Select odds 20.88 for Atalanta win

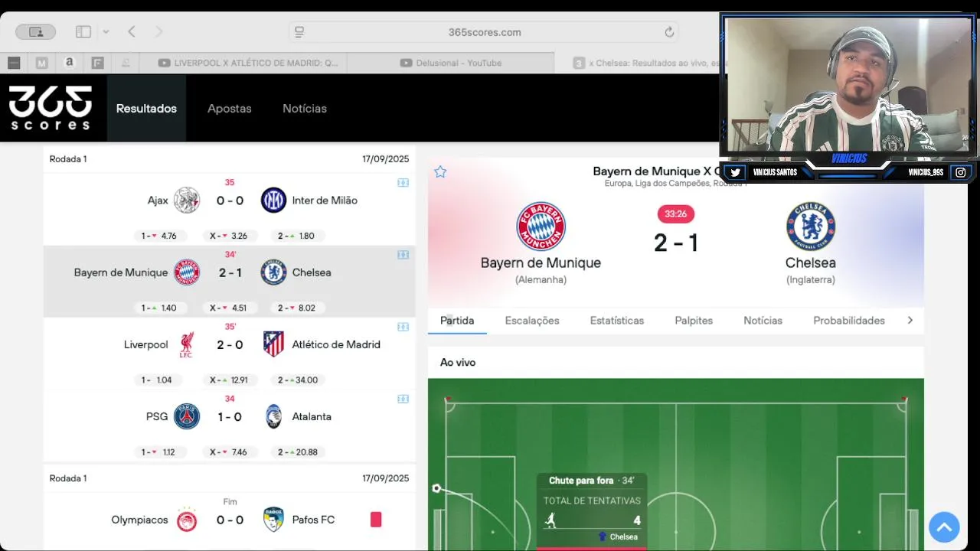[x=298, y=452]
